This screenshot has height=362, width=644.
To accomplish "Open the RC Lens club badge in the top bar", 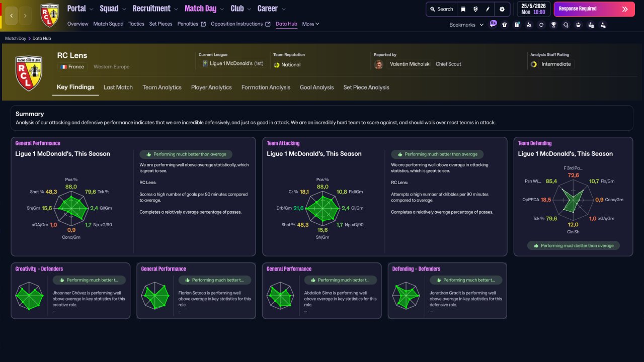I will (49, 15).
